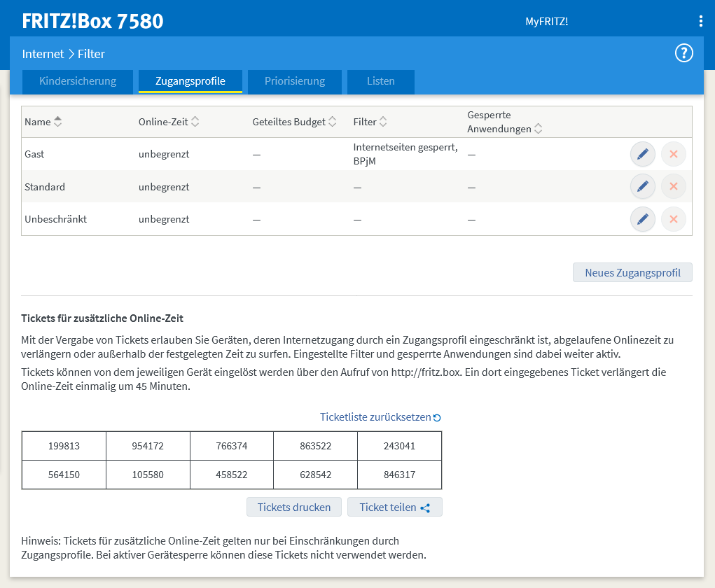715x588 pixels.
Task: Create a new profile via Neues Zugangsprofil
Action: (x=632, y=272)
